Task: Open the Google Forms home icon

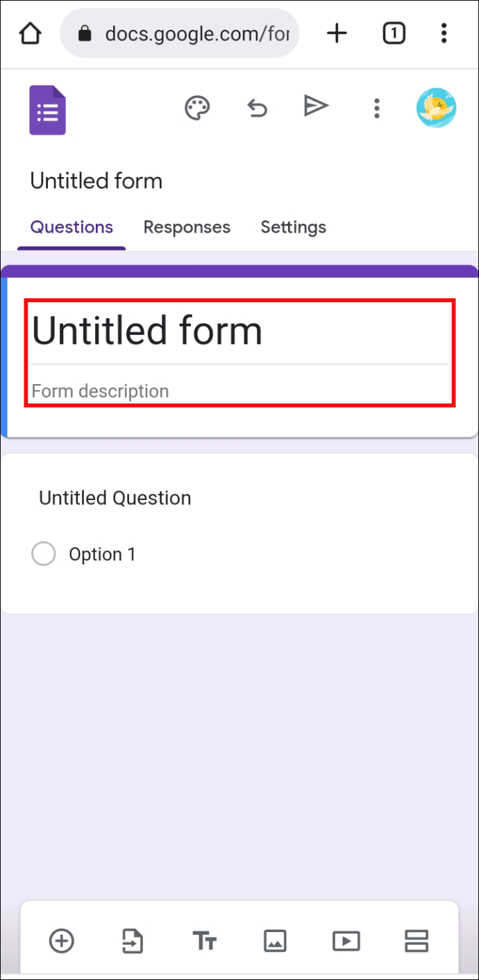Action: point(47,109)
